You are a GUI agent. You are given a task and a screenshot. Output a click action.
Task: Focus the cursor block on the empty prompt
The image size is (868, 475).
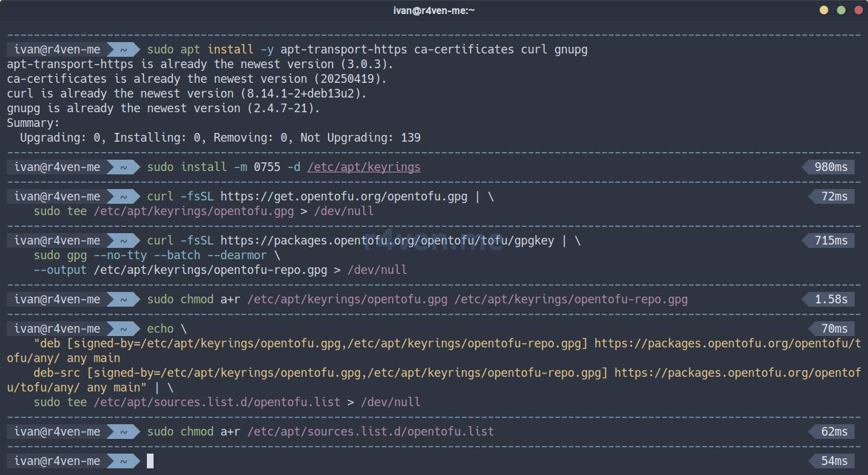click(x=150, y=461)
